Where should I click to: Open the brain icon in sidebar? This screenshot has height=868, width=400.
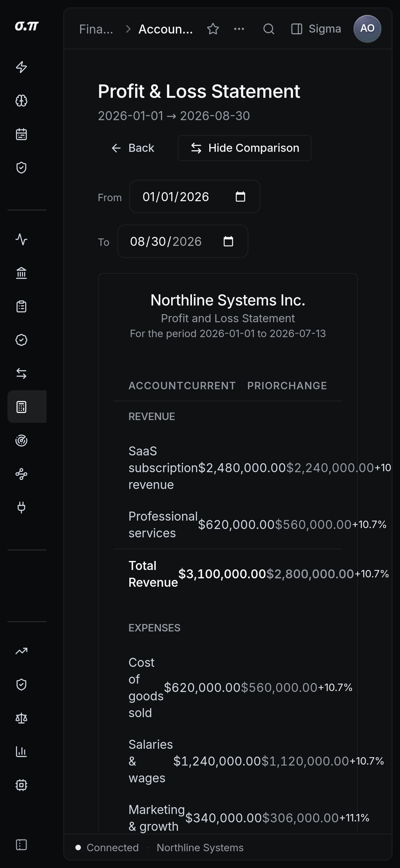(x=21, y=100)
